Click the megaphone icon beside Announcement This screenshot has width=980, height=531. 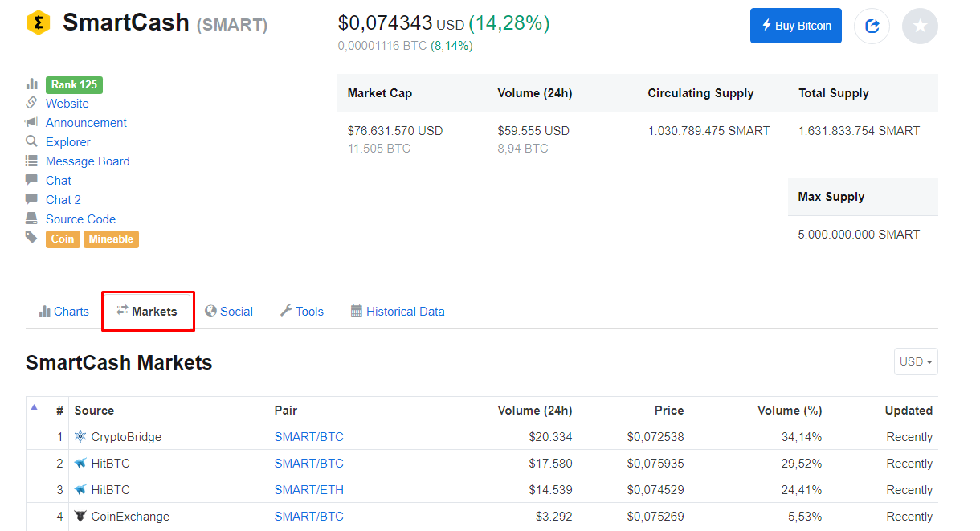32,122
